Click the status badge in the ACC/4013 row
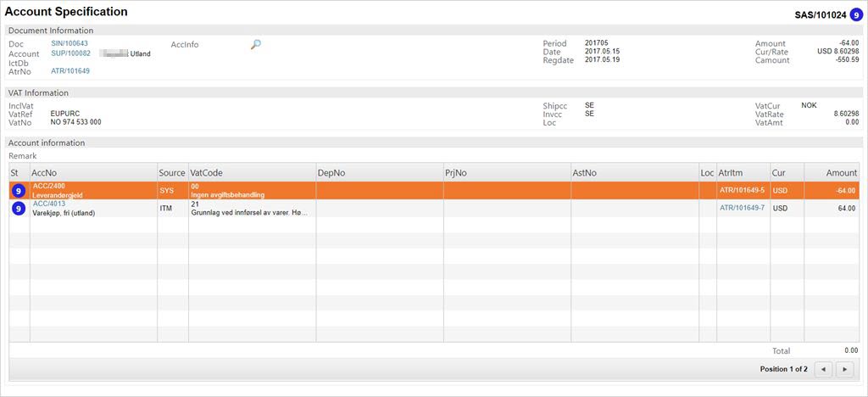Screen dimensions: 868x397 tap(19, 209)
